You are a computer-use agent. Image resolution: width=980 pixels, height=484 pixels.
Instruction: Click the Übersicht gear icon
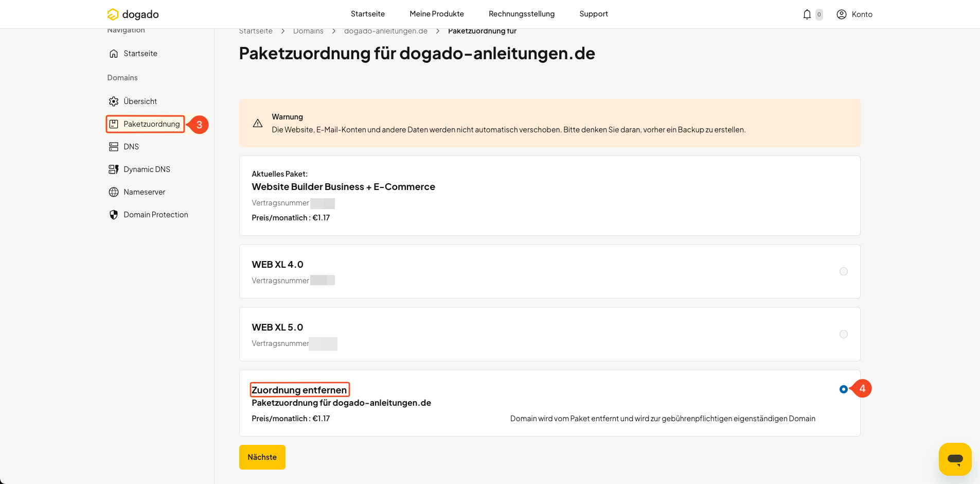click(x=114, y=101)
